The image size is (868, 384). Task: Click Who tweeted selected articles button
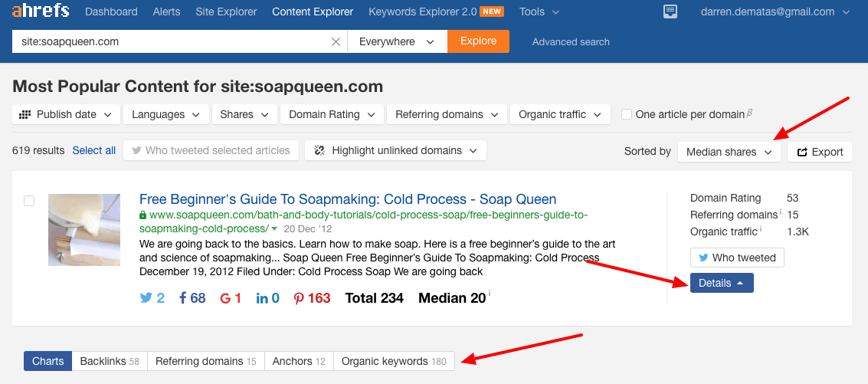211,151
